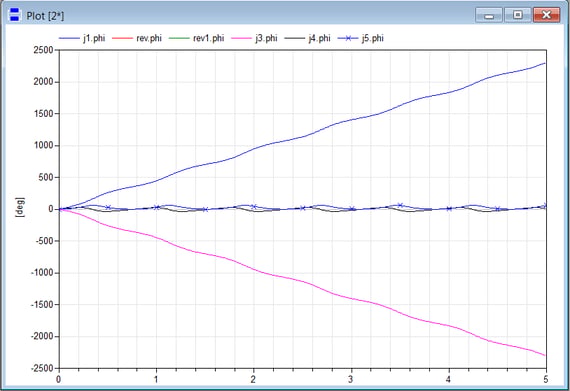Screen dimensions: 570x391
Task: Select the j4.phi legend entry
Action: coord(308,38)
